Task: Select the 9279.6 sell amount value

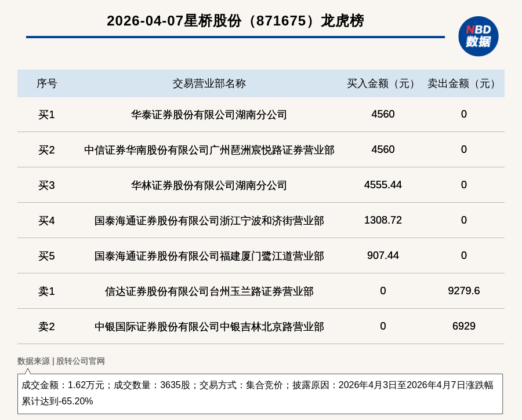Action: [463, 291]
